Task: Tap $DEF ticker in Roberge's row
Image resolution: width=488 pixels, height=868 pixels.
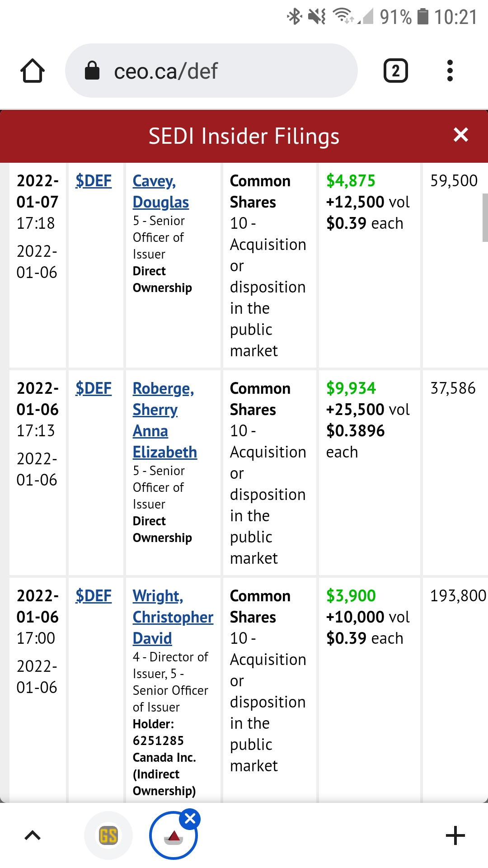Action: [x=94, y=388]
